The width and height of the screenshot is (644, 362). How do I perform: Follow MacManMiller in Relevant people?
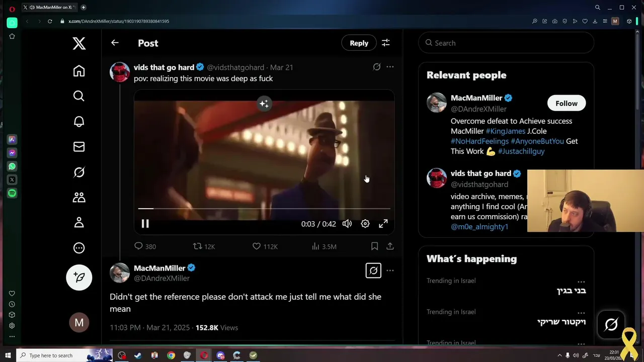click(x=567, y=103)
